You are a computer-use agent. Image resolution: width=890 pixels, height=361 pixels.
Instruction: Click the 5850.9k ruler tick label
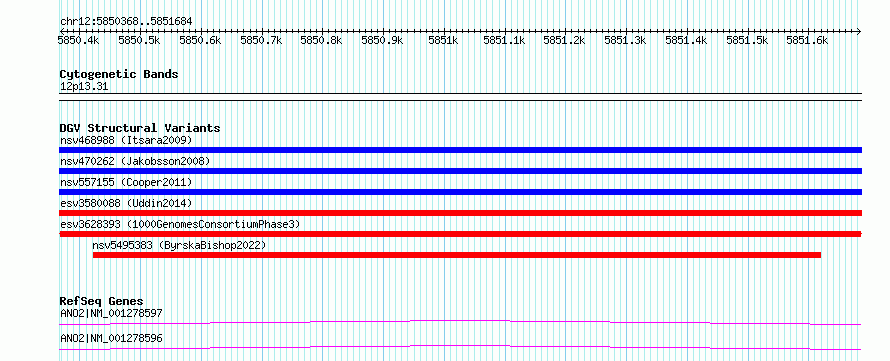coord(382,40)
